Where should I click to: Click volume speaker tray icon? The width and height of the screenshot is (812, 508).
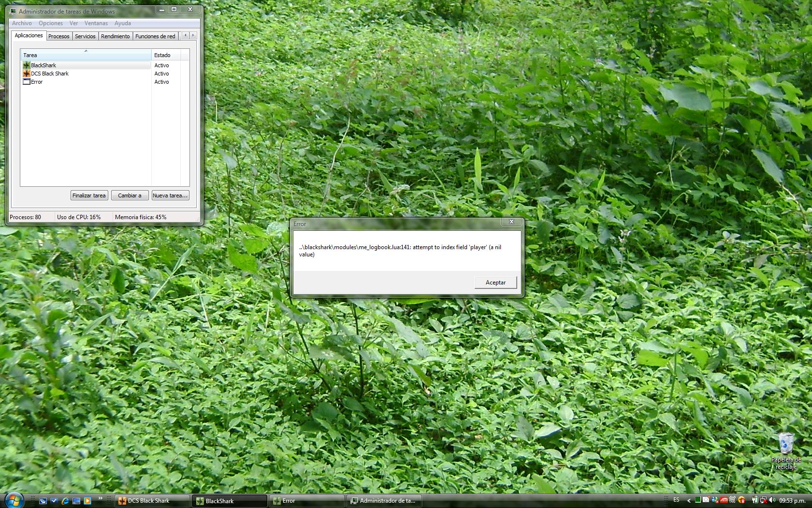tap(772, 500)
